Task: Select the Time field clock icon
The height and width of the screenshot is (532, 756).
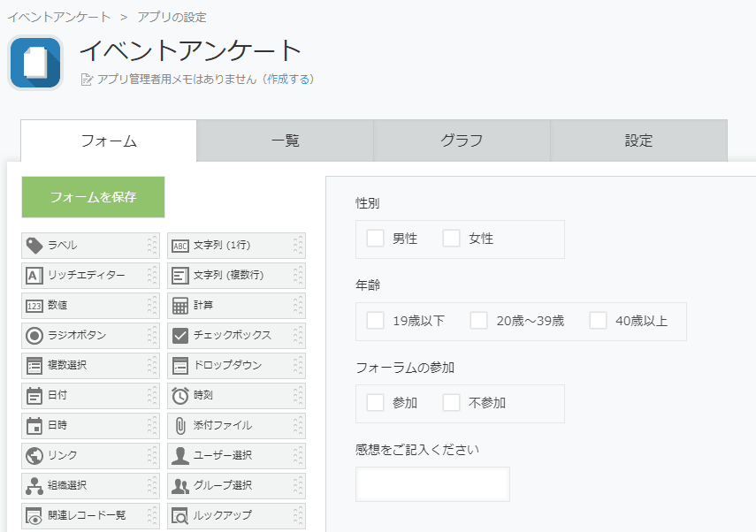Action: point(180,396)
